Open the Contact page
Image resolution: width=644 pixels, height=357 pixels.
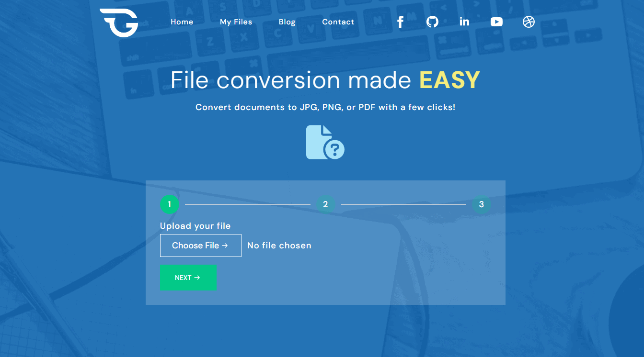click(x=338, y=22)
